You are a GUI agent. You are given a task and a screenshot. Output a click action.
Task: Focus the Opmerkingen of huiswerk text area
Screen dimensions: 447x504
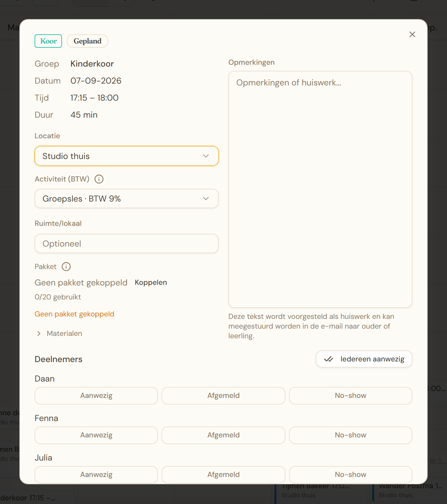pos(320,189)
